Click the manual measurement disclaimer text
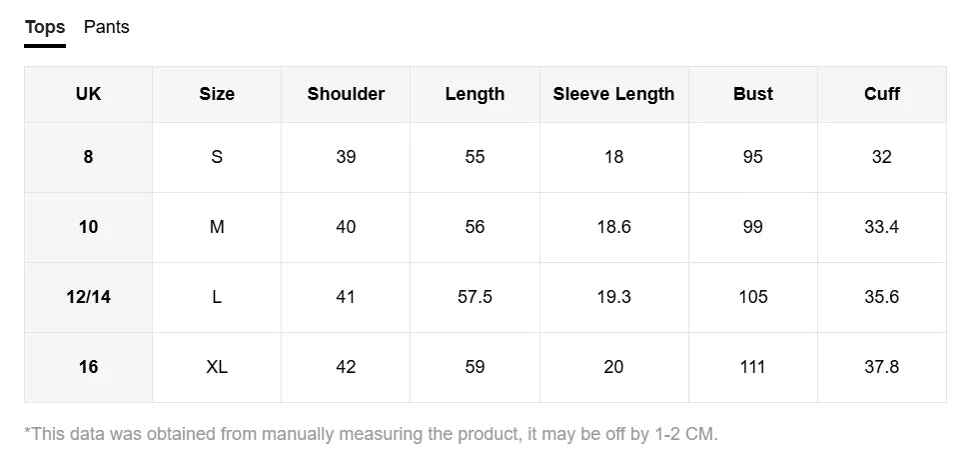 [x=372, y=434]
